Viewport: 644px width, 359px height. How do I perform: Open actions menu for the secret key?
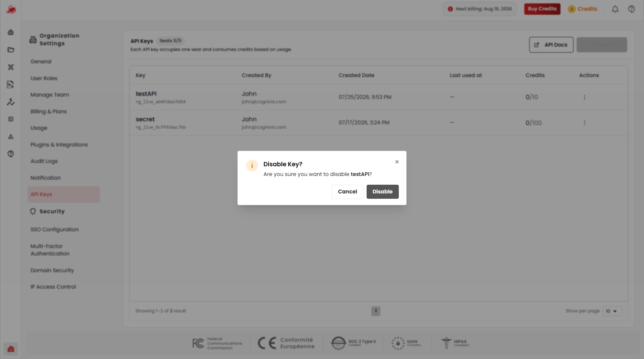pos(584,123)
